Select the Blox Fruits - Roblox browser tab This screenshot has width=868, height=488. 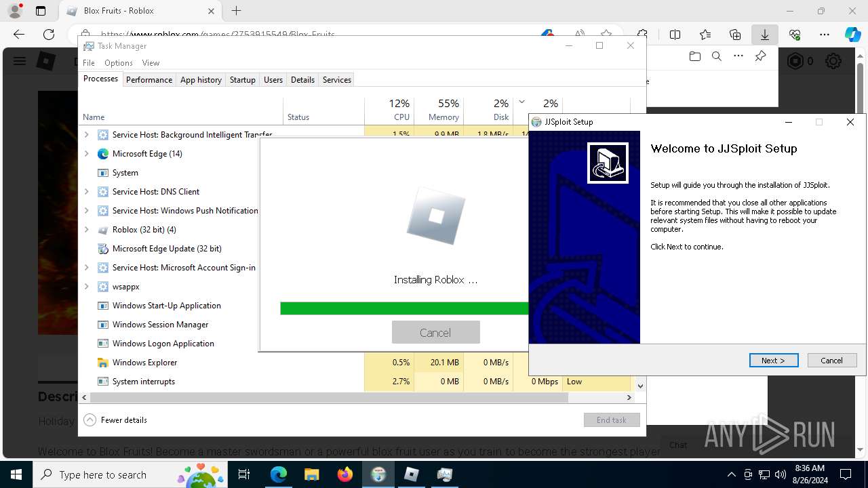pos(140,11)
